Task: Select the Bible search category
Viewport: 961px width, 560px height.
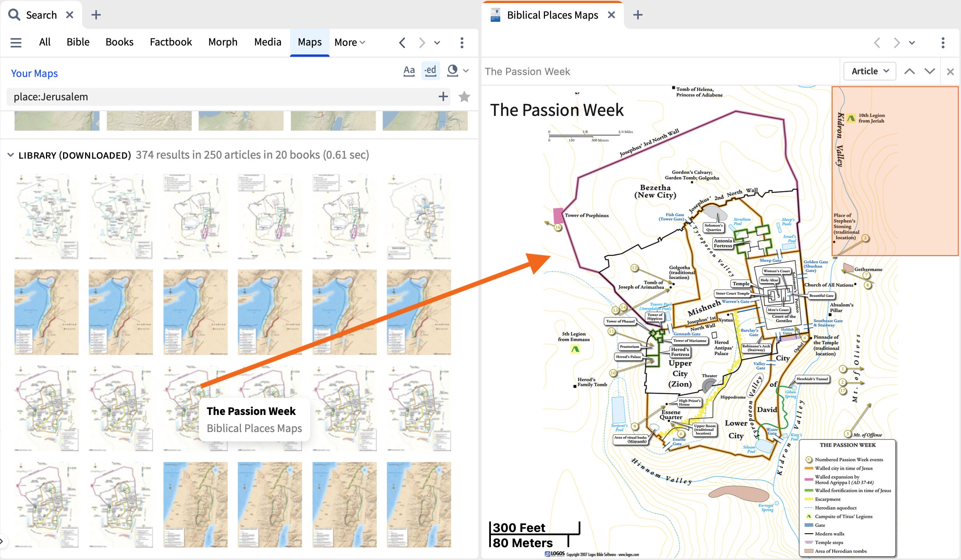Action: pyautogui.click(x=78, y=42)
